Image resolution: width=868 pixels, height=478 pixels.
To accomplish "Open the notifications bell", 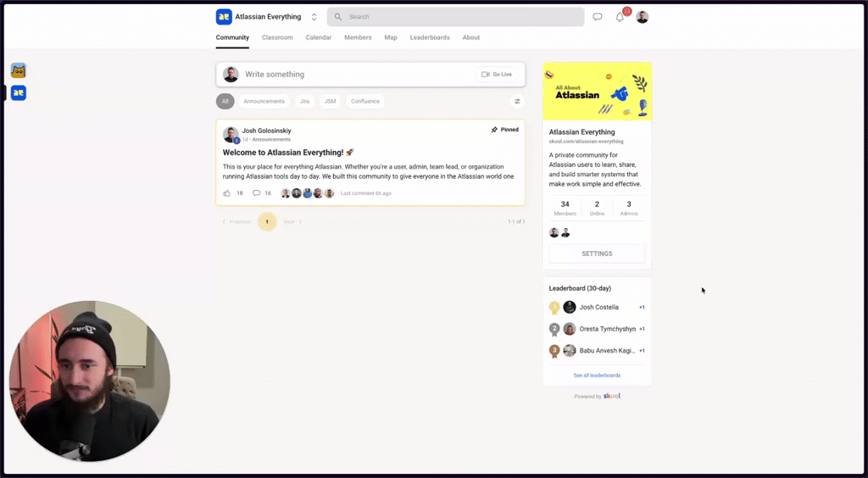I will click(620, 17).
